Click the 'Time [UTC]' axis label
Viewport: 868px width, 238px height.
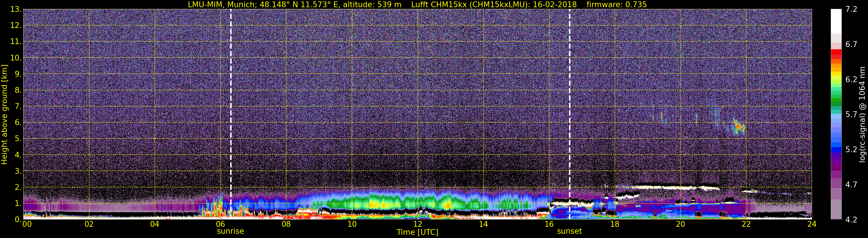(417, 232)
